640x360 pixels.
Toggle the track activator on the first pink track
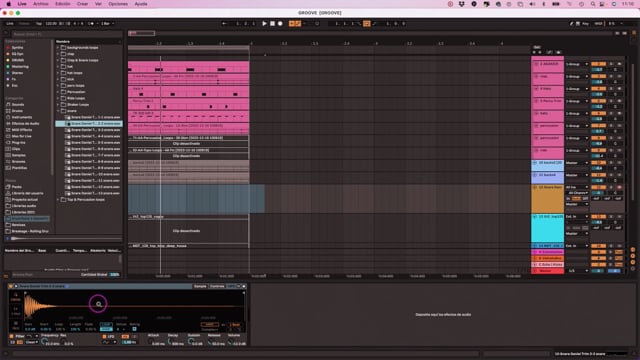coord(598,64)
